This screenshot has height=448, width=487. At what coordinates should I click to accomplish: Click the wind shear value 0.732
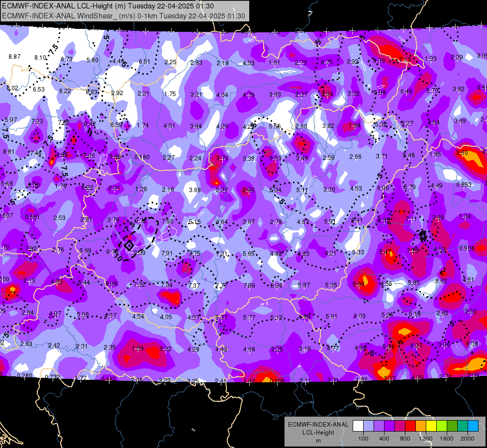[x=53, y=377]
